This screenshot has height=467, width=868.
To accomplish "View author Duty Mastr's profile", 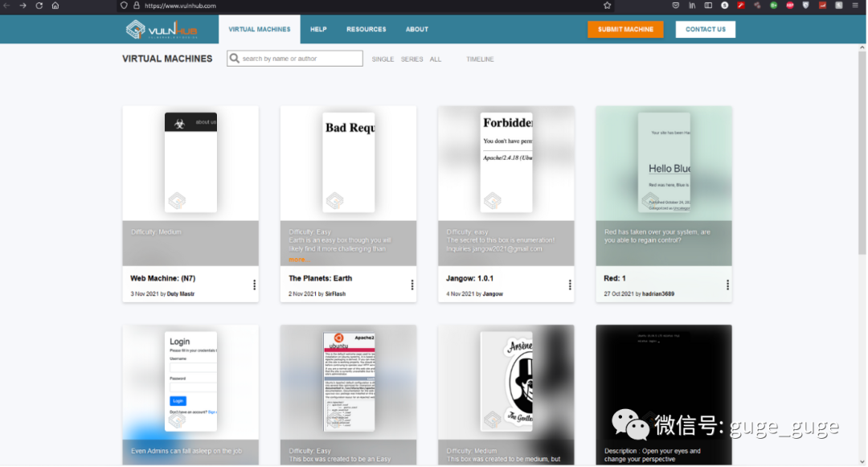I will click(x=181, y=294).
